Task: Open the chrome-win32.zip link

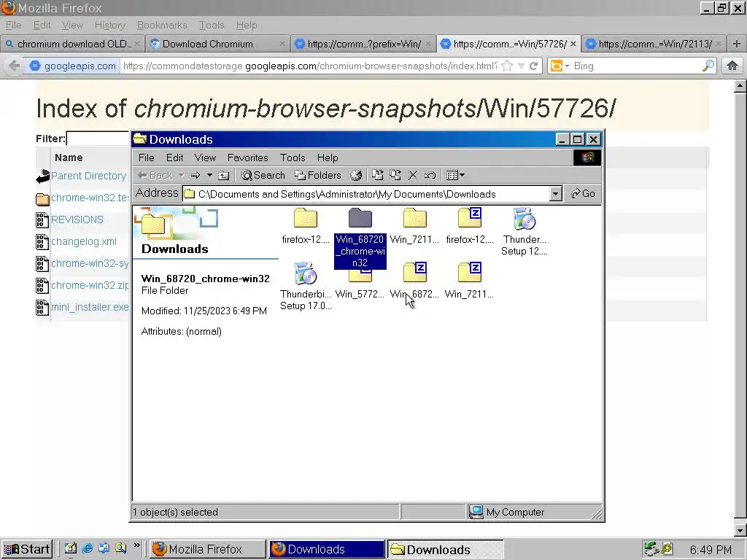Action: point(90,285)
